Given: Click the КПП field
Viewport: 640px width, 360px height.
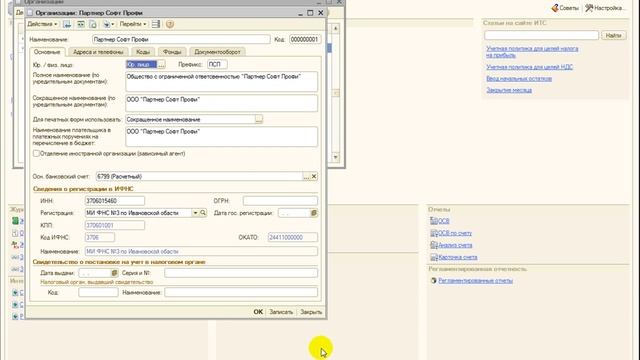Looking at the screenshot, I should coord(115,225).
